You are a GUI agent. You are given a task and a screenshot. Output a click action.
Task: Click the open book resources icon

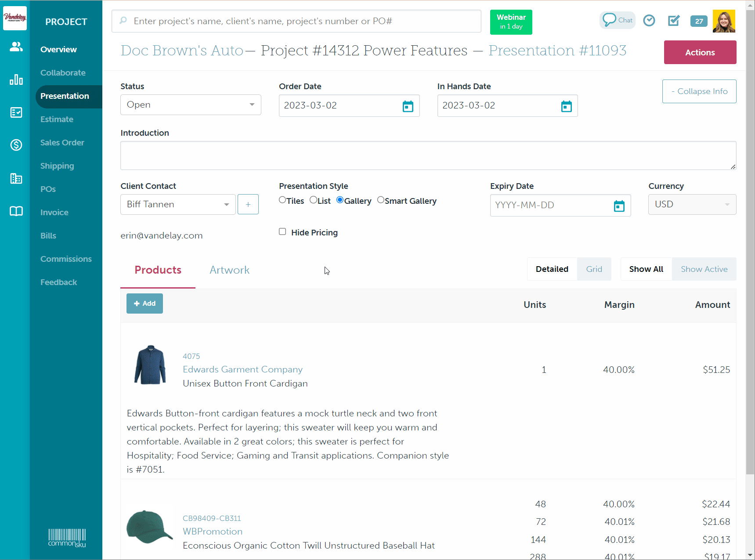pyautogui.click(x=16, y=211)
